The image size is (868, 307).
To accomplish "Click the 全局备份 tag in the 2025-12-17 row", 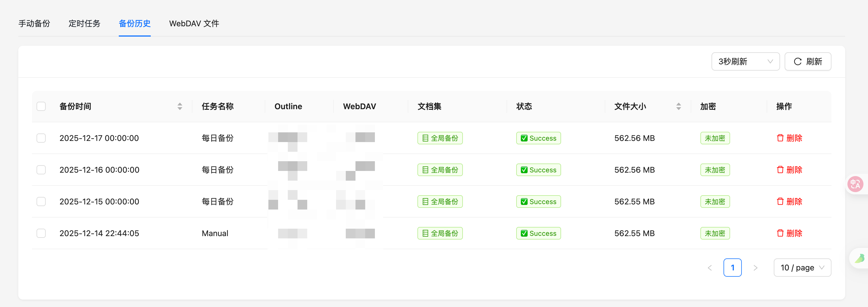I will coord(440,138).
